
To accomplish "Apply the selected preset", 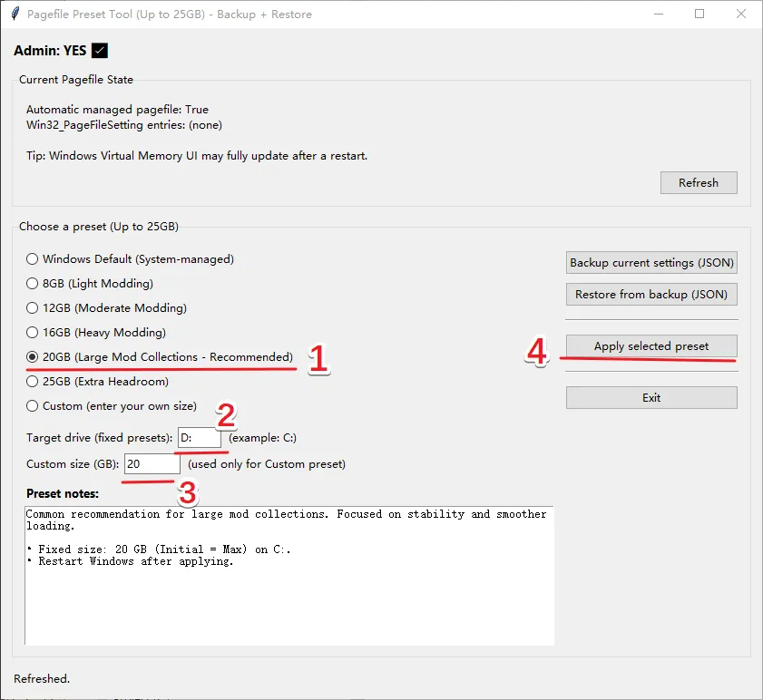I will 651,345.
